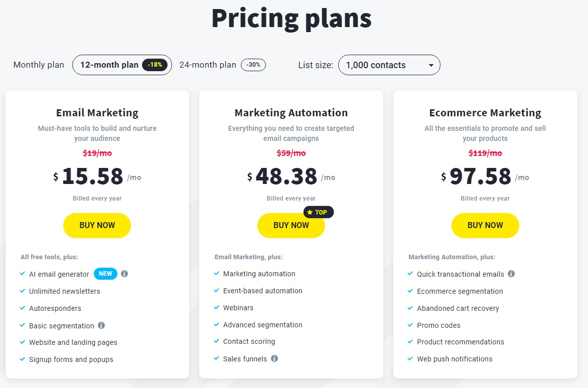Click the star TOP badge
588x388 pixels.
pyautogui.click(x=319, y=212)
